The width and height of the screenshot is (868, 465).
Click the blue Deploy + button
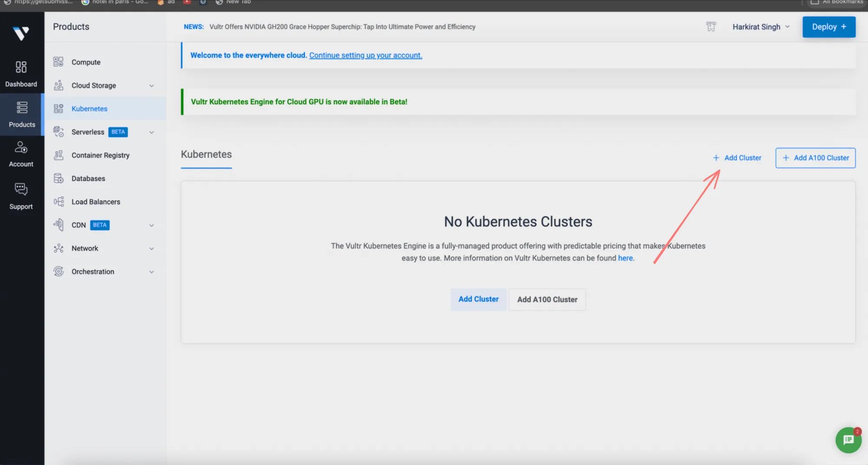point(829,27)
